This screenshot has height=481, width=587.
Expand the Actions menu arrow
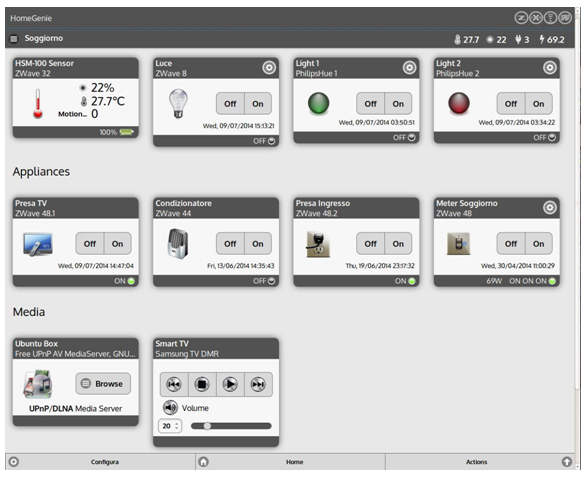pyautogui.click(x=566, y=462)
